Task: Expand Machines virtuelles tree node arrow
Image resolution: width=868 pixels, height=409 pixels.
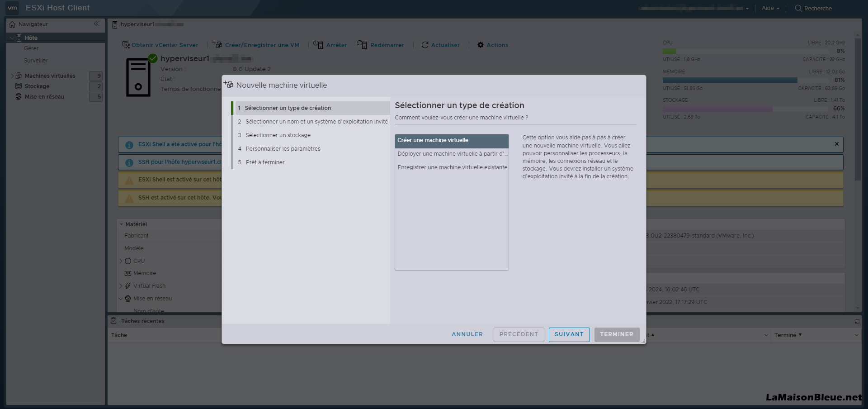Action: (x=12, y=76)
